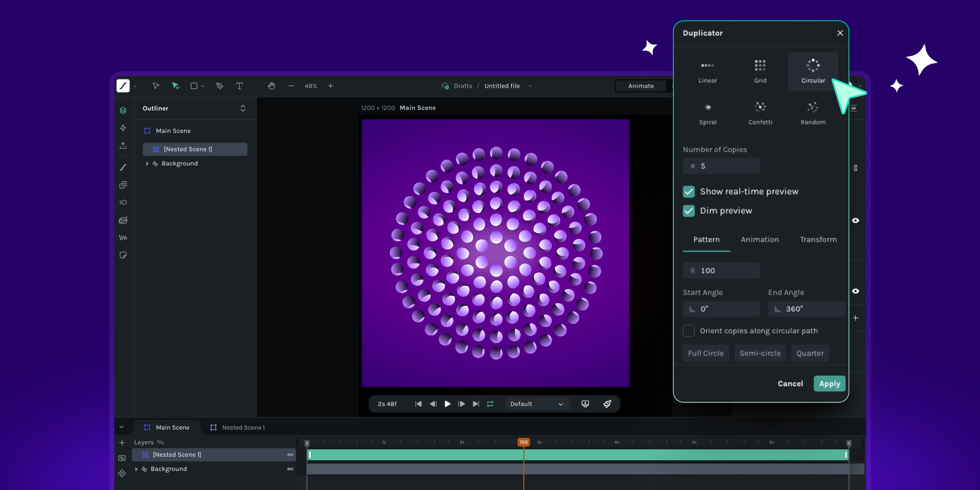Select the Pen tool in top toolbar
Viewport: 980px width, 490px height.
point(219,86)
